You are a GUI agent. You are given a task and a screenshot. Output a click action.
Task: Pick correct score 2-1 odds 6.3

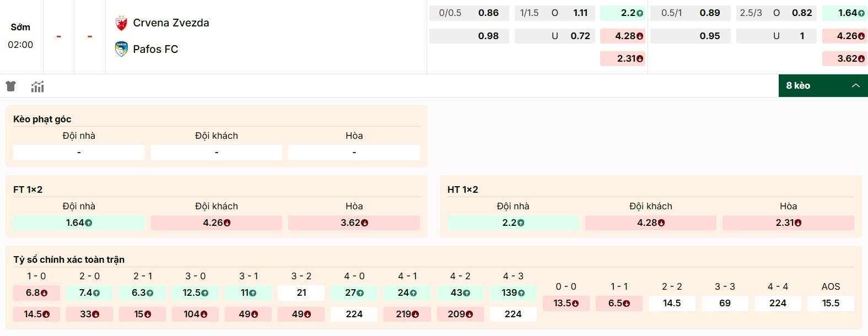coord(142,292)
